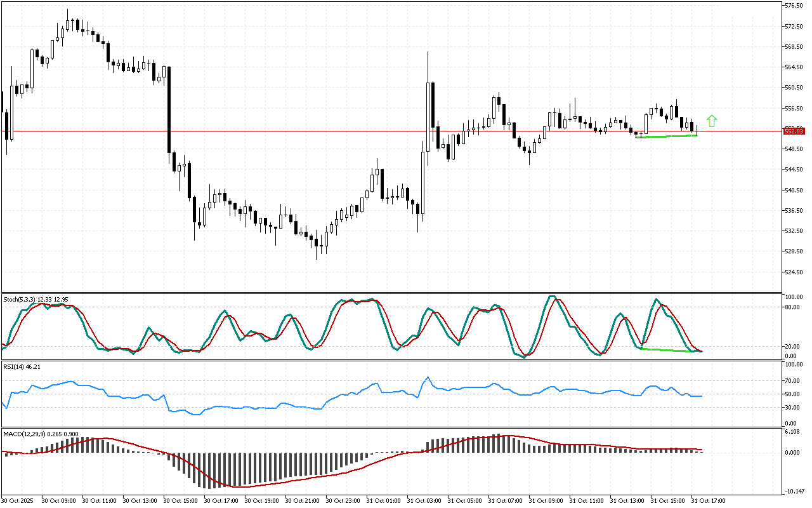The image size is (812, 508).
Task: Click the 576.50 price scale label
Action: click(794, 6)
